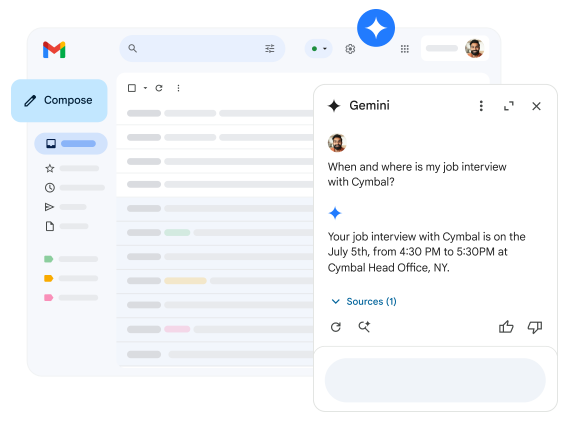
Task: Open the Snoozed clock folder
Action: (x=74, y=188)
